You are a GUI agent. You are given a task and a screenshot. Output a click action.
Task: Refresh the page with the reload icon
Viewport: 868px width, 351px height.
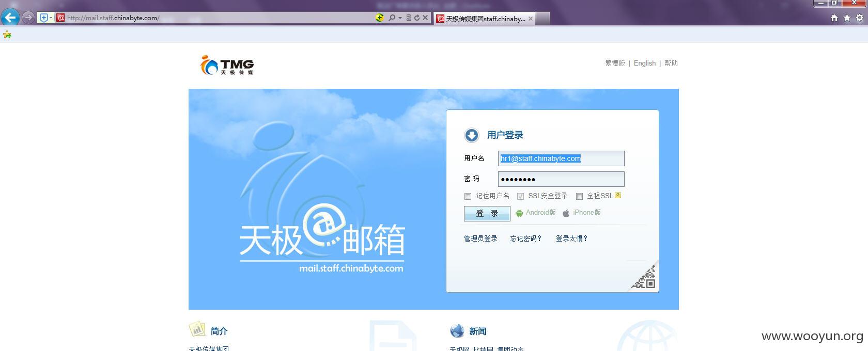tap(416, 18)
